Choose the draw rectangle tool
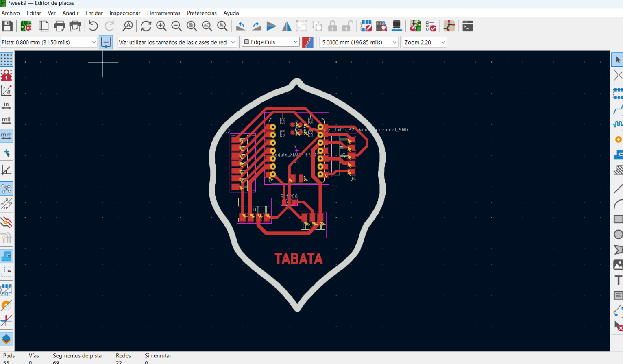 pos(618,219)
